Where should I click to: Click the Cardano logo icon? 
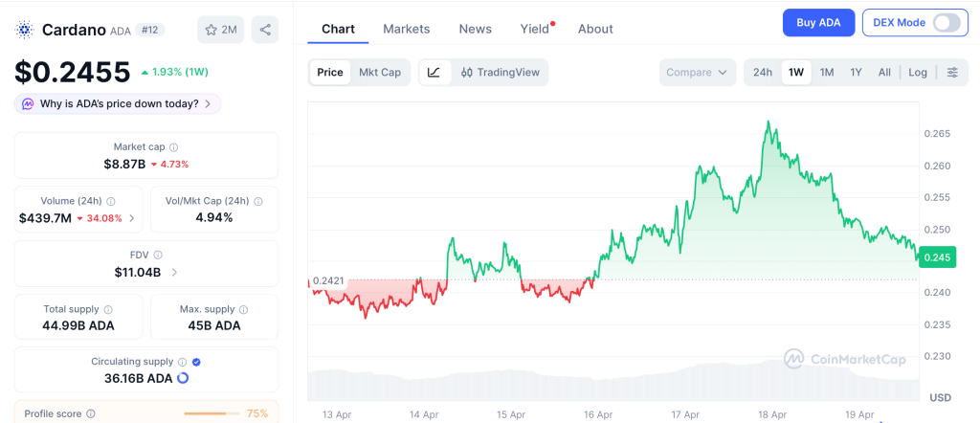click(x=25, y=30)
